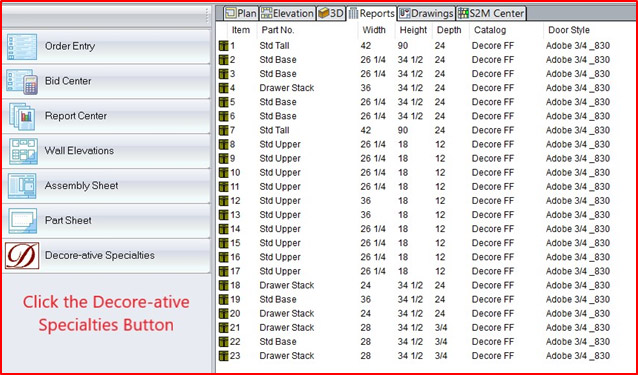Image resolution: width=638 pixels, height=375 pixels.
Task: Select 'Std Upper' in item 9 row
Action: (280, 159)
